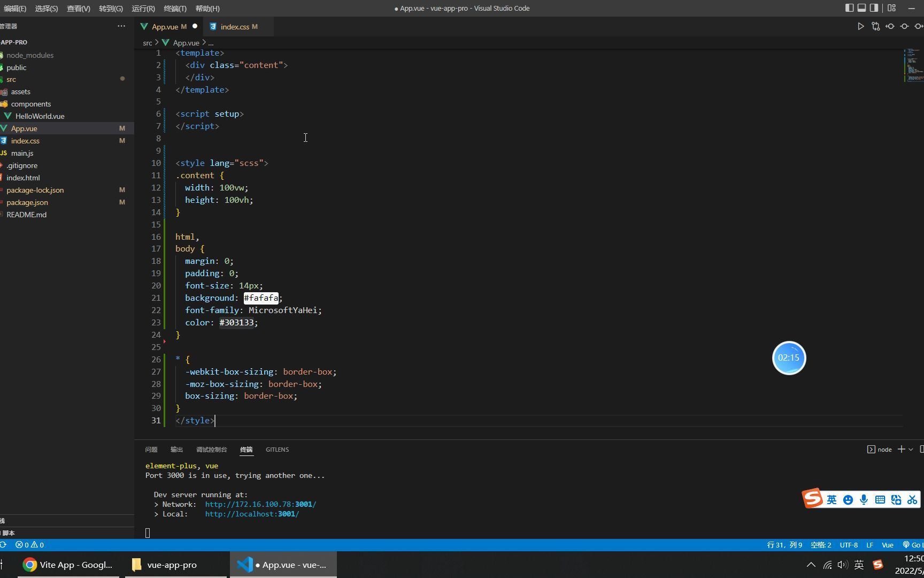
Task: Click the CSS icon on index.css tab
Action: 213,26
